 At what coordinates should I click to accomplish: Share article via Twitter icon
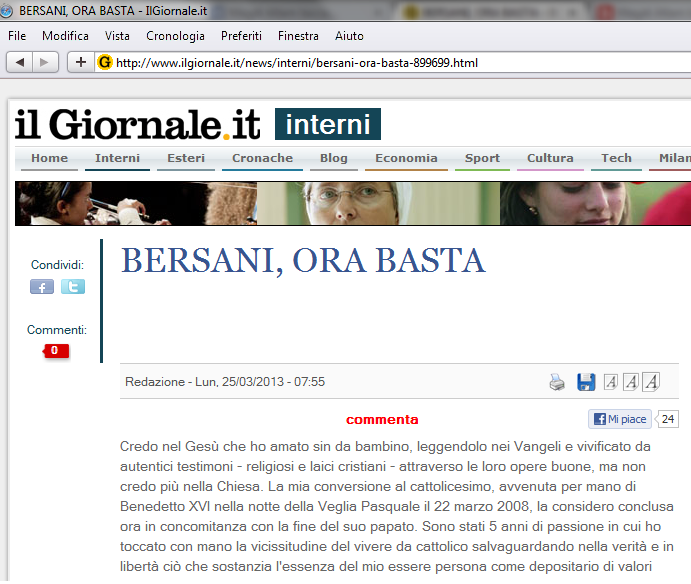tap(73, 287)
